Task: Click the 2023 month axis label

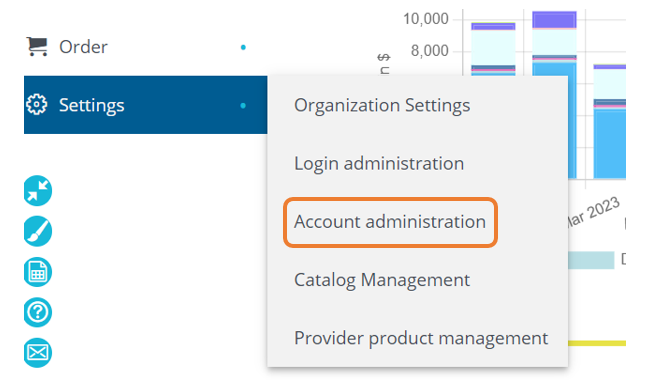Action: tap(594, 211)
